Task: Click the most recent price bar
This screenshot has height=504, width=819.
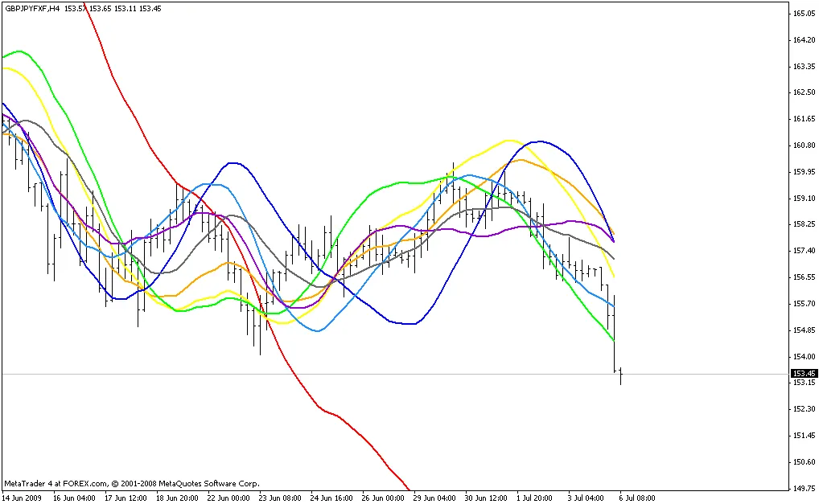Action: click(620, 376)
